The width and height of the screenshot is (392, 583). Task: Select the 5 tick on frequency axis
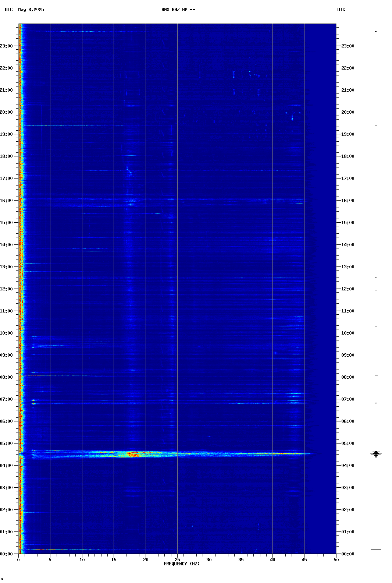pyautogui.click(x=50, y=560)
